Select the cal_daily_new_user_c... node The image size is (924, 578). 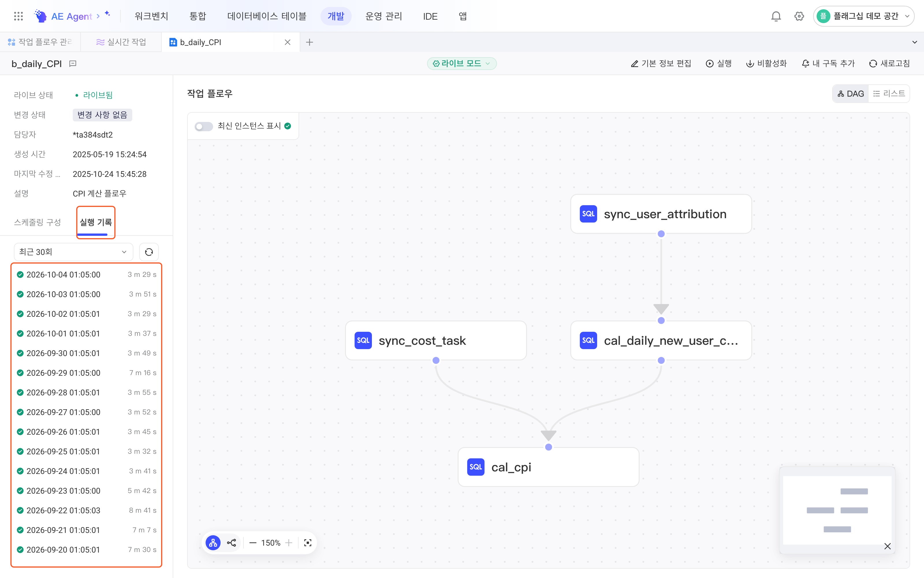pos(661,340)
